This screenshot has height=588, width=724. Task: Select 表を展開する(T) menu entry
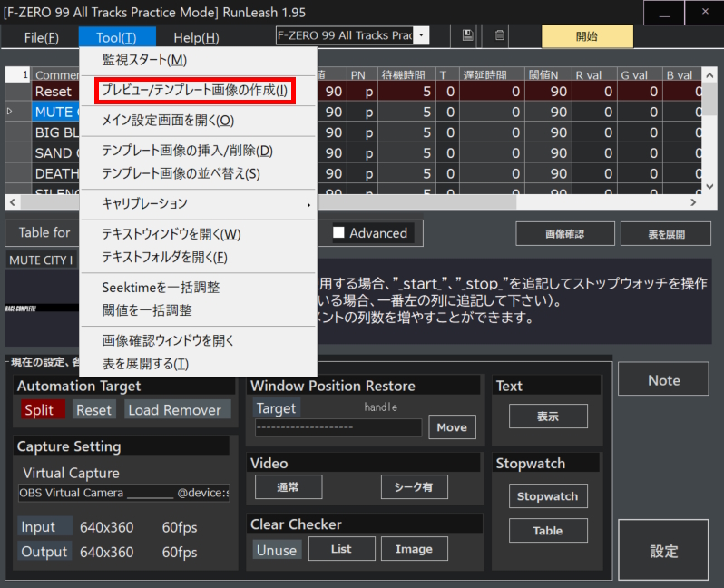coord(199,364)
